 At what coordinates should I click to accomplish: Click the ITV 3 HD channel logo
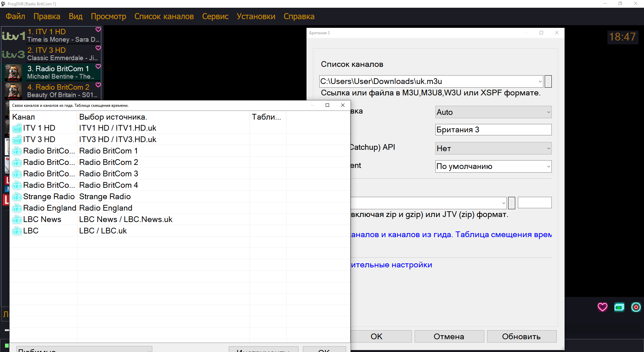14,54
